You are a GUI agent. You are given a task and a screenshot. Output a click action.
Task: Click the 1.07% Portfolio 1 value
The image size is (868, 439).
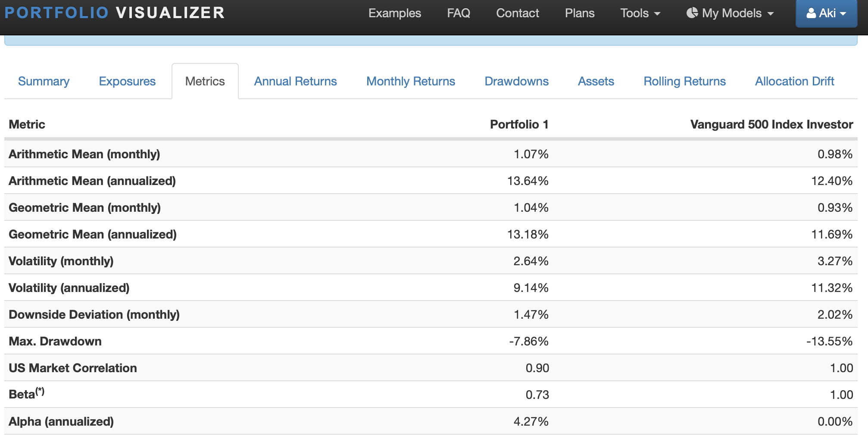tap(531, 154)
